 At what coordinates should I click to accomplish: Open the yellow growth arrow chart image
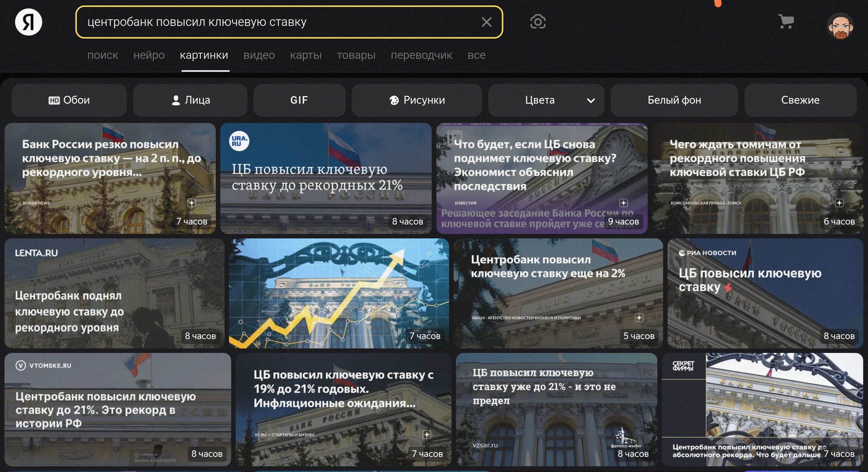339,294
